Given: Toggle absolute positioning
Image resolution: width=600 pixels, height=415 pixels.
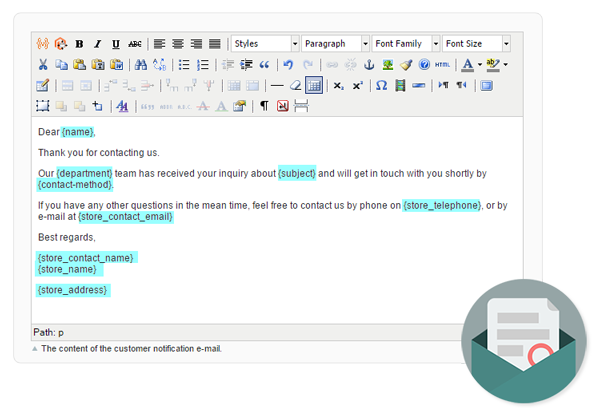Looking at the screenshot, I should (98, 106).
